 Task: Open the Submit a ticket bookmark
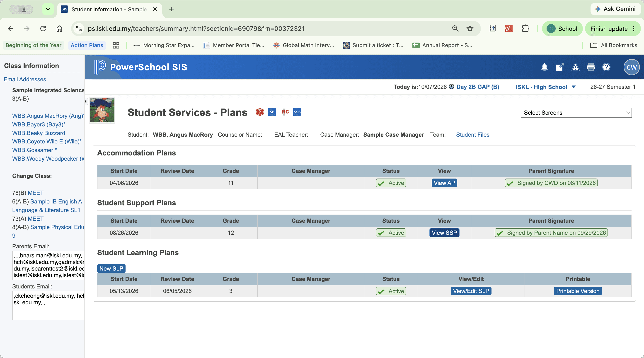(x=373, y=45)
